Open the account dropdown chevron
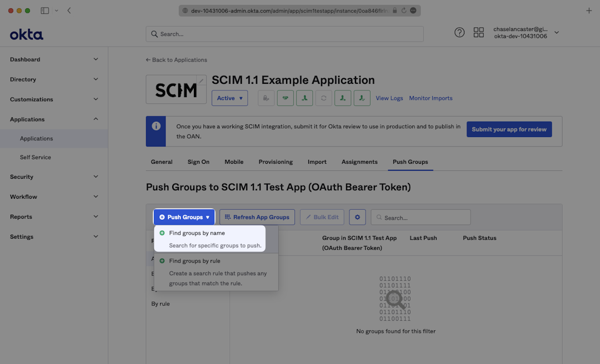This screenshot has width=600, height=364. tap(557, 33)
